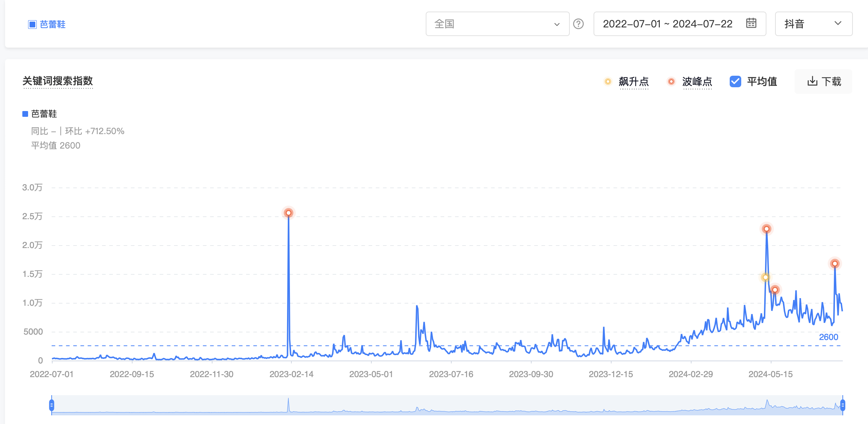Click the yellow surge point marker on chart
868x424 pixels.
[x=765, y=277]
